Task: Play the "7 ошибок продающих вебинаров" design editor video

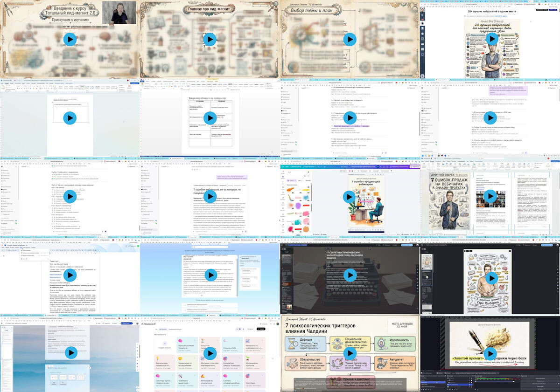Action: (350, 196)
